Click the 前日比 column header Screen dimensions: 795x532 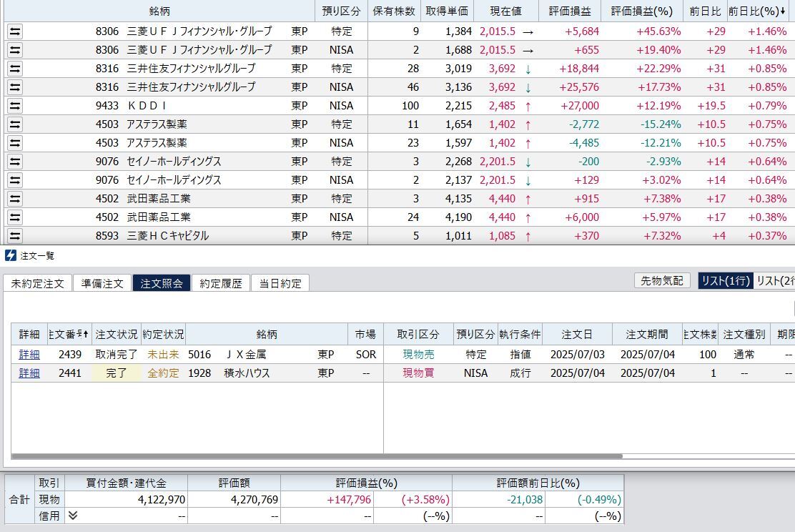pyautogui.click(x=705, y=11)
